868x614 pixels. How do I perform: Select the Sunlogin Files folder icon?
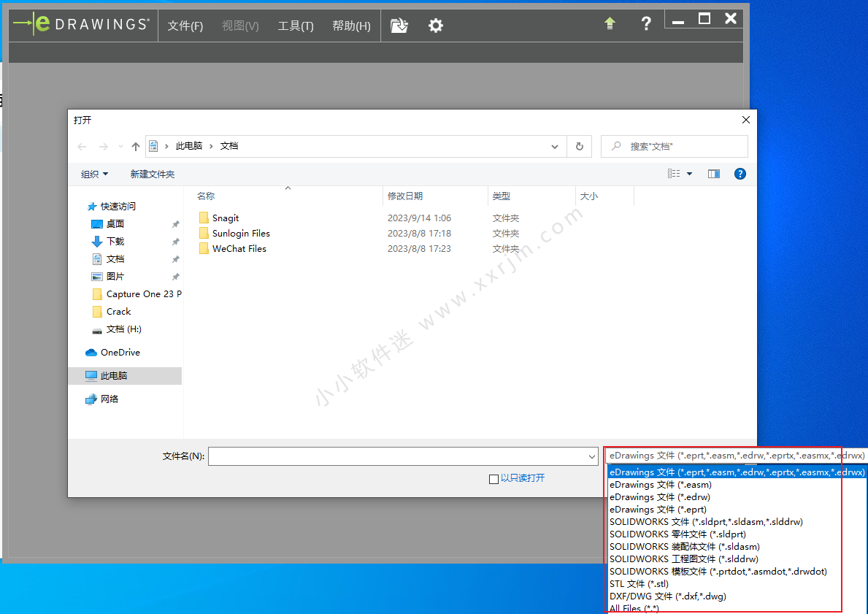tap(204, 233)
